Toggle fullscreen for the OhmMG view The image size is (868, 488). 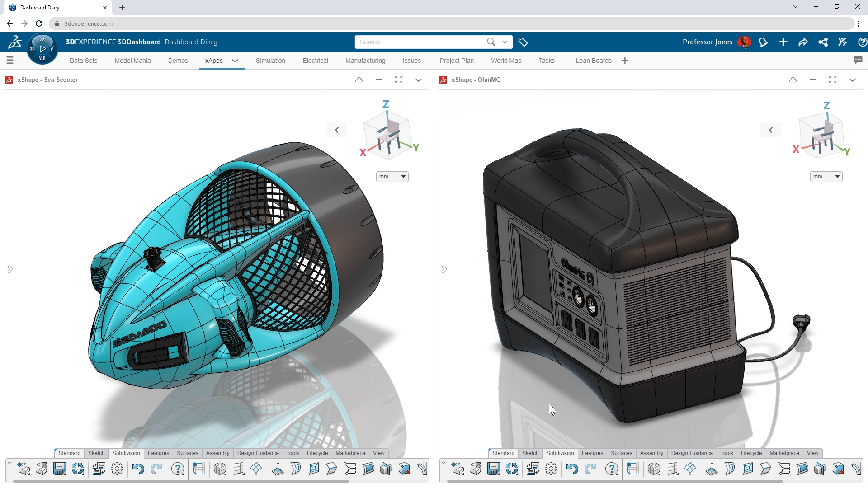pyautogui.click(x=833, y=79)
